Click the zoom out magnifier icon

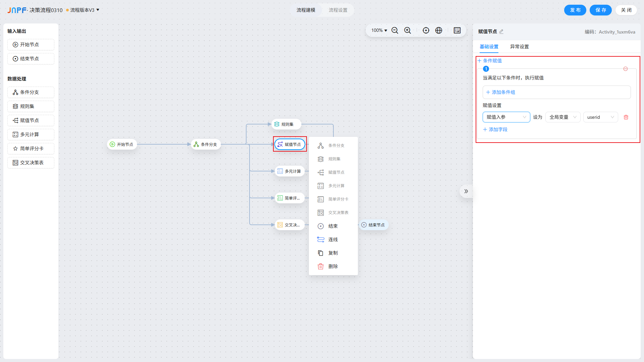coord(395,31)
